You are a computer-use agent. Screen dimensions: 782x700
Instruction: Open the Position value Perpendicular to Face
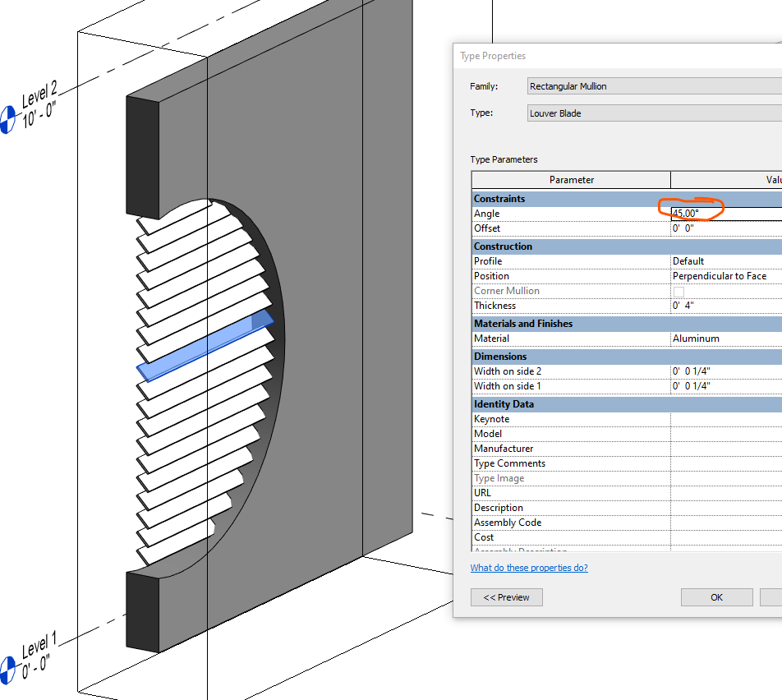click(x=723, y=275)
